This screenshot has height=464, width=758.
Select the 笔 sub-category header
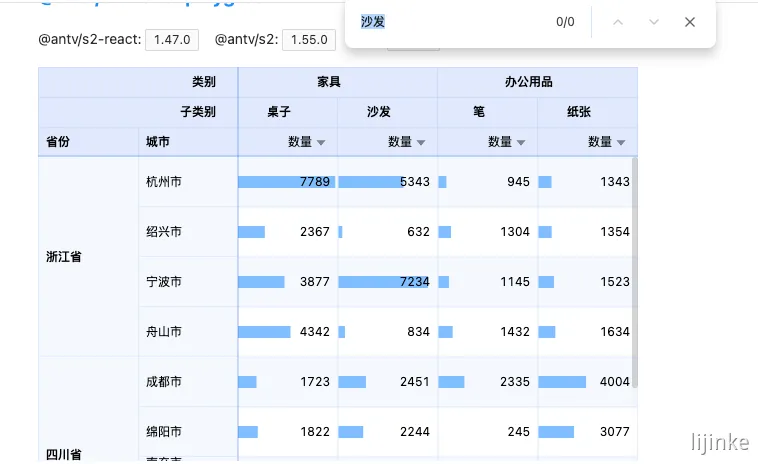click(x=488, y=112)
